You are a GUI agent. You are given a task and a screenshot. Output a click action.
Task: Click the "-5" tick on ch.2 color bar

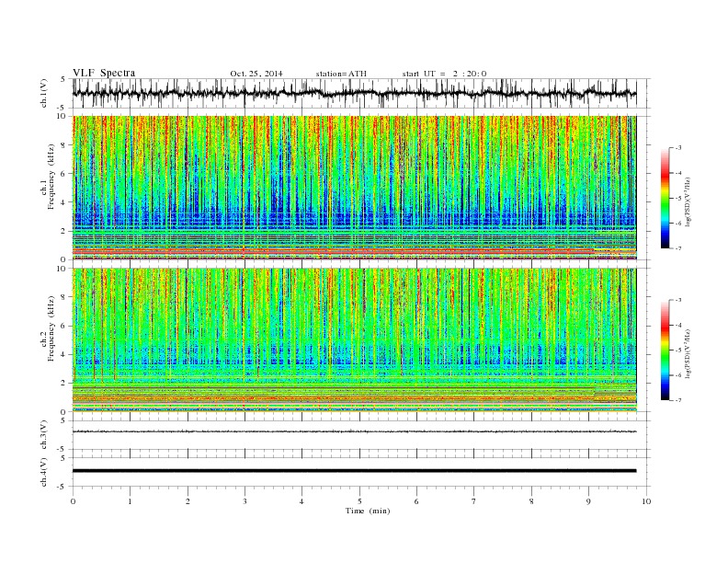click(x=677, y=350)
